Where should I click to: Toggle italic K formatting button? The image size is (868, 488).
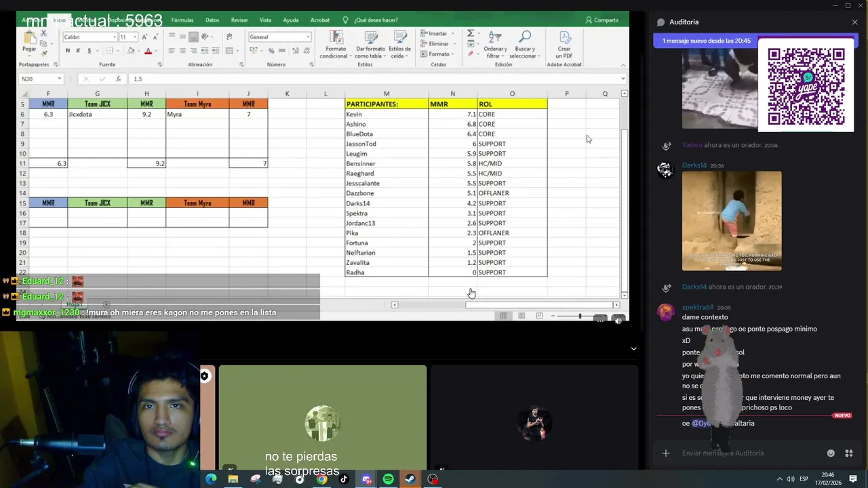(x=78, y=51)
